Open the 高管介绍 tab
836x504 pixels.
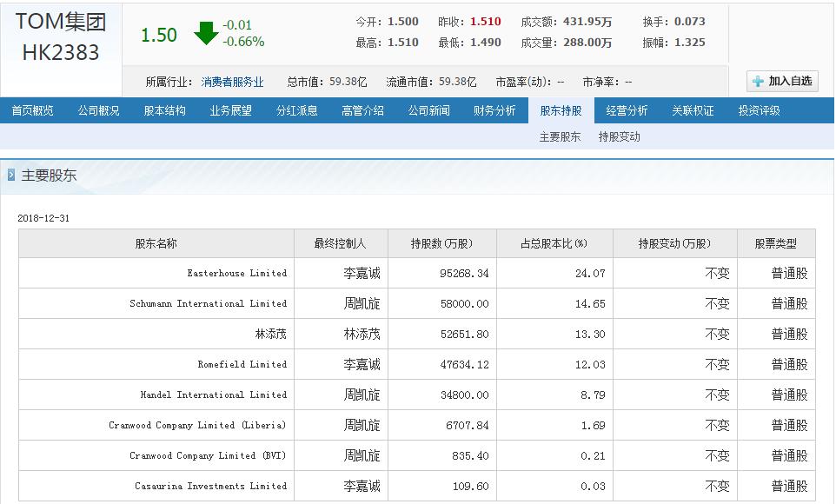pyautogui.click(x=362, y=110)
